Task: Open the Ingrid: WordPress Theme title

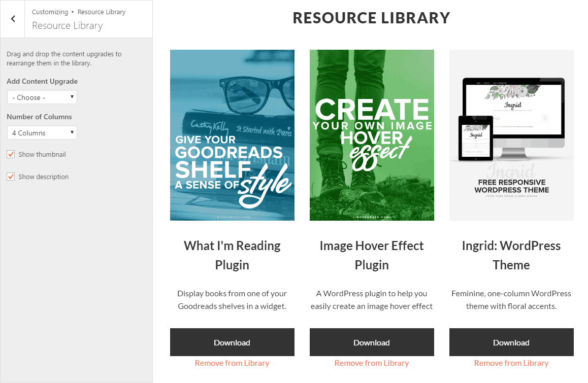Action: click(511, 255)
